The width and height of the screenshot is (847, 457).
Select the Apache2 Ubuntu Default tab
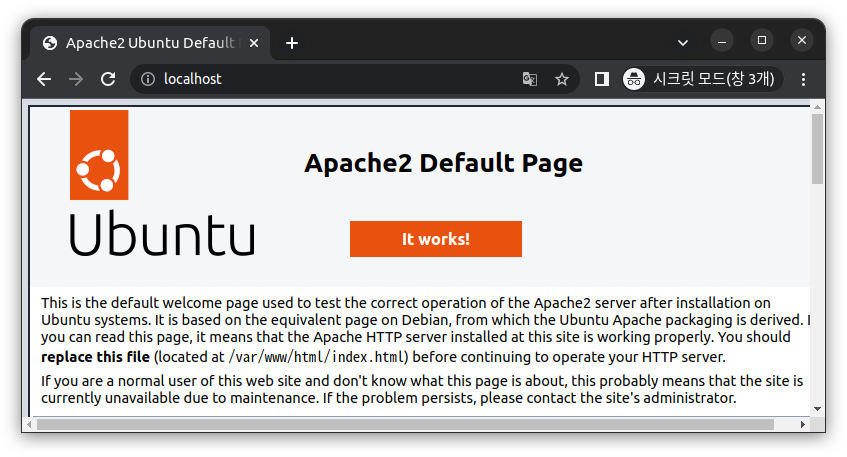(x=150, y=43)
